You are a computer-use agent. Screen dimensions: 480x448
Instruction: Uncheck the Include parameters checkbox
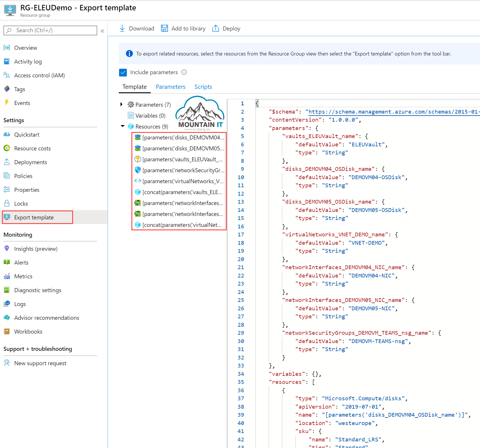[x=123, y=72]
